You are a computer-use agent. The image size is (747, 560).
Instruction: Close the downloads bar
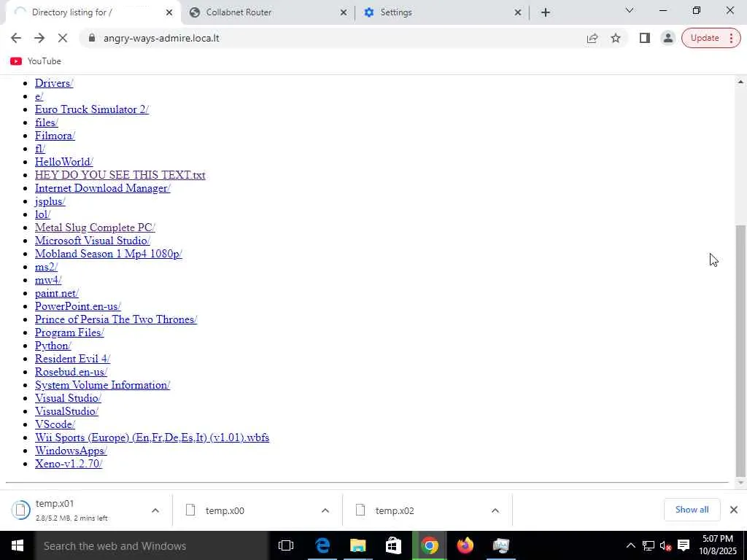pyautogui.click(x=734, y=510)
